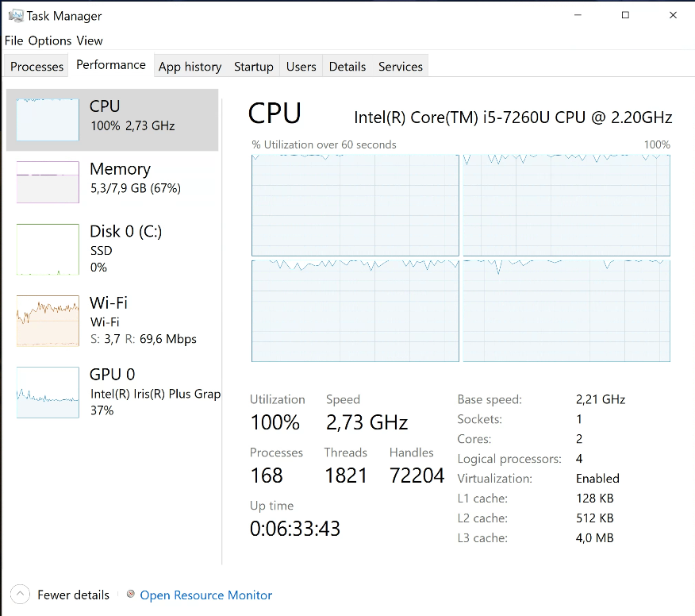Open the File menu
695x616 pixels.
pos(13,40)
